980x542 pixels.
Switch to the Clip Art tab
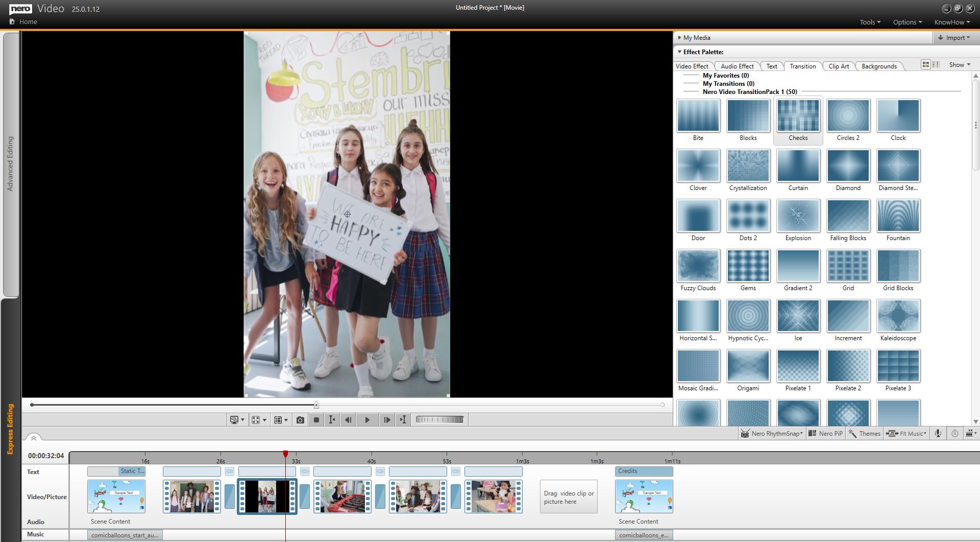coord(839,66)
